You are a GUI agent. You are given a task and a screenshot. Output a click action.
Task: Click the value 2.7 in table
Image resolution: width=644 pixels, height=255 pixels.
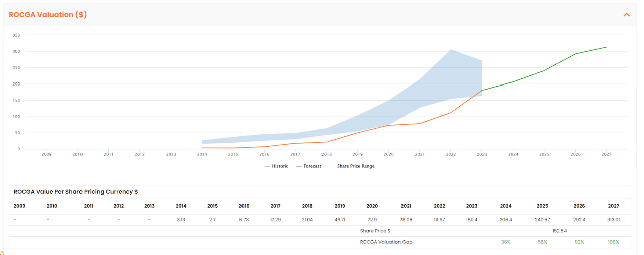tap(212, 220)
